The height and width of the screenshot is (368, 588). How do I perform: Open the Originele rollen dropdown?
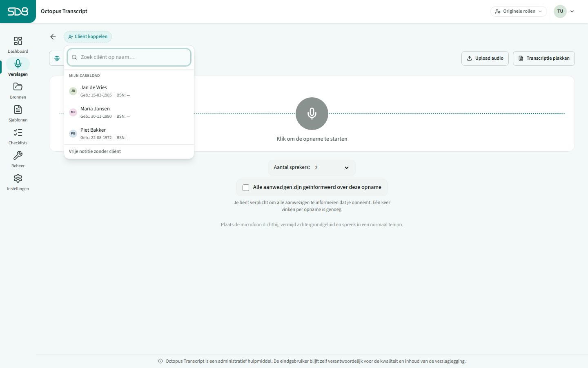(x=519, y=11)
